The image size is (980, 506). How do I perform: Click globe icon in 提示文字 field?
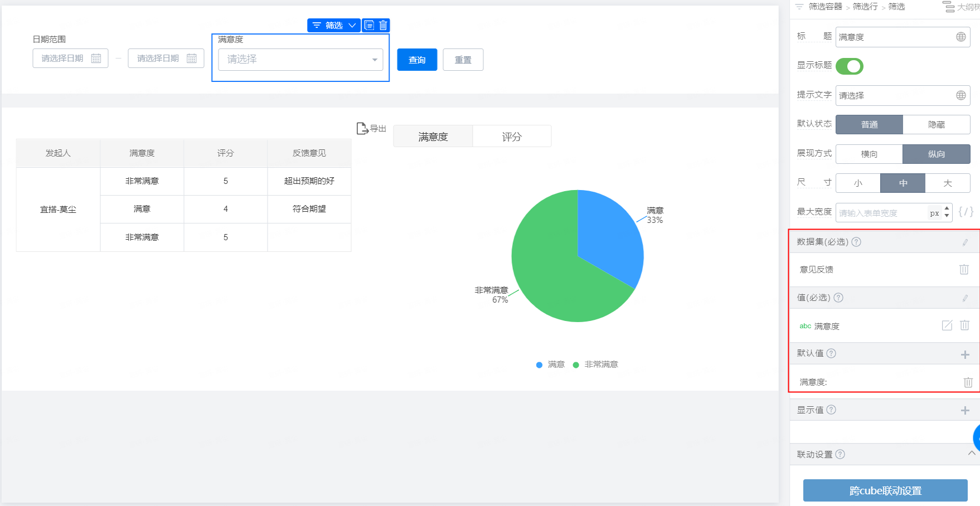tap(961, 95)
